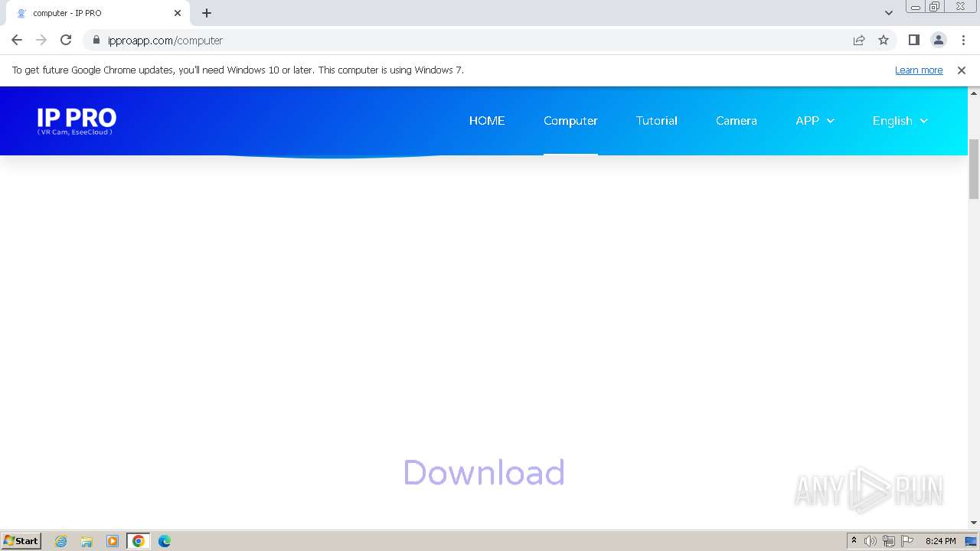Show hidden system tray icons

coord(854,541)
